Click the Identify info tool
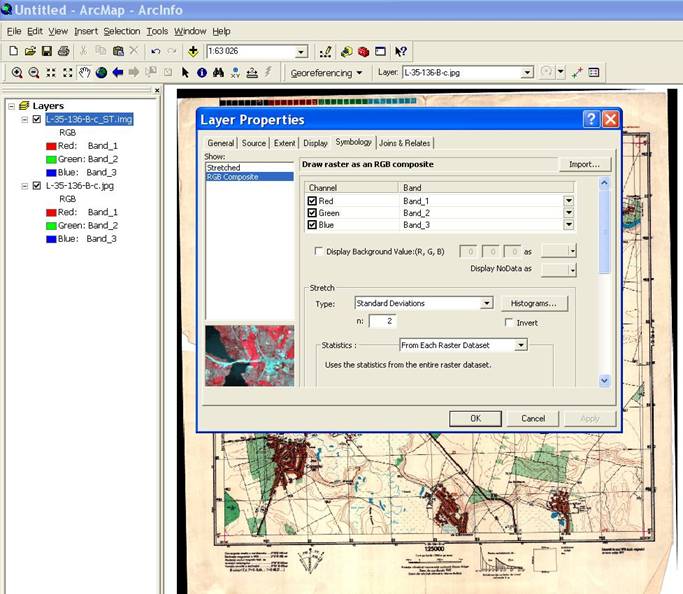 tap(201, 73)
